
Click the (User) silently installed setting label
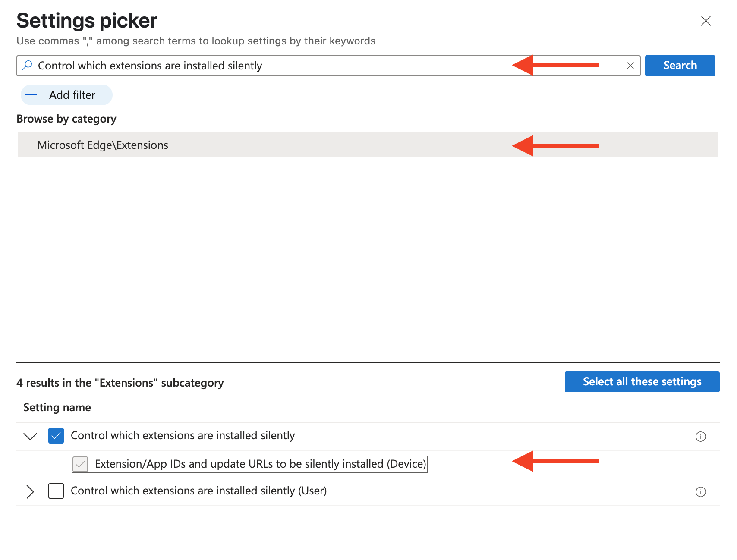coord(198,491)
